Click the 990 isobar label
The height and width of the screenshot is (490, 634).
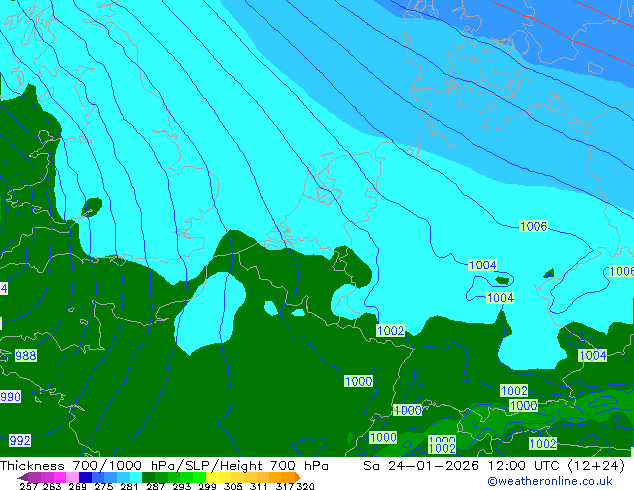(11, 397)
